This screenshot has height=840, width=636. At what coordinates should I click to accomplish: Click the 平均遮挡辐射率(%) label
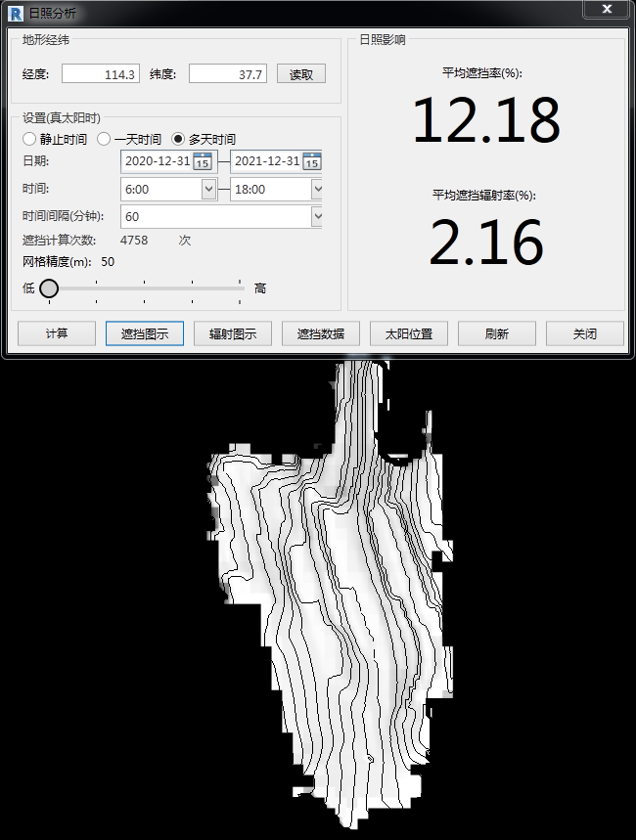(x=484, y=195)
